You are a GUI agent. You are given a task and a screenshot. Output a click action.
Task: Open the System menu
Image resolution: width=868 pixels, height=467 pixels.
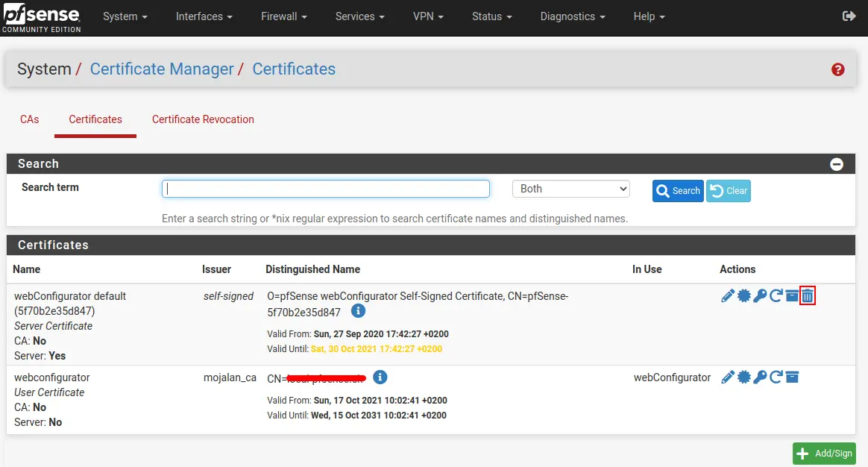[x=125, y=16]
